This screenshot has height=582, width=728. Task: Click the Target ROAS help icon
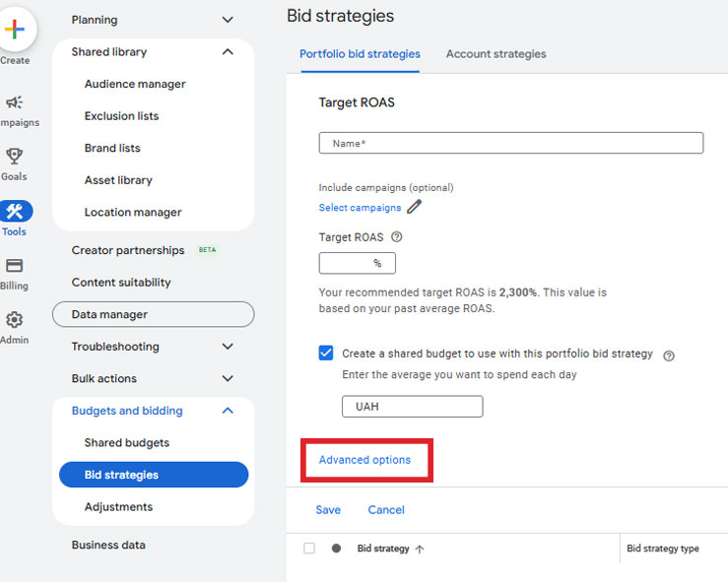[x=397, y=237]
